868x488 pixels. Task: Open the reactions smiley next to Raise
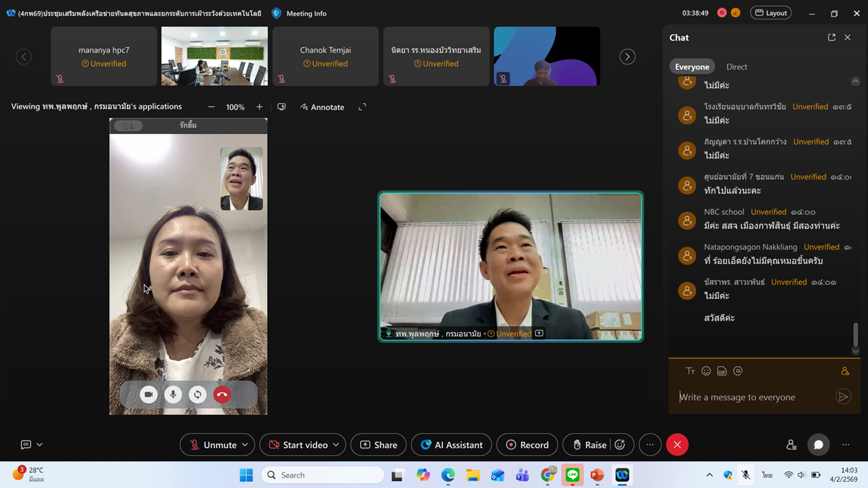tap(620, 445)
